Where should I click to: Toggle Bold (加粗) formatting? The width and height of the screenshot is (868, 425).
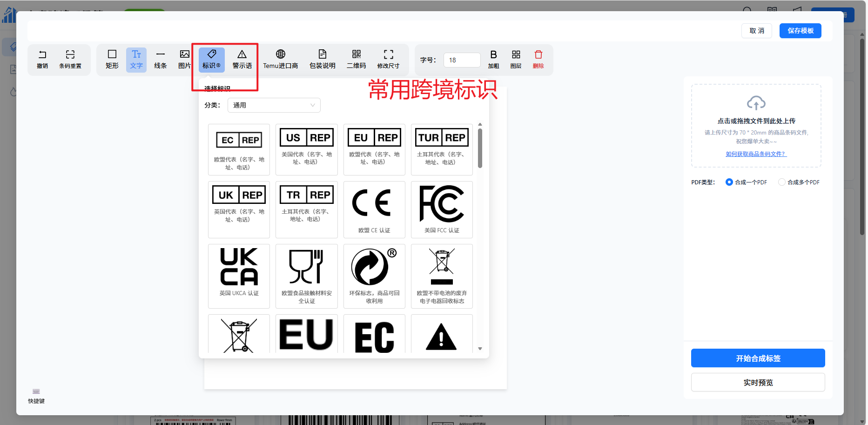[x=494, y=60]
